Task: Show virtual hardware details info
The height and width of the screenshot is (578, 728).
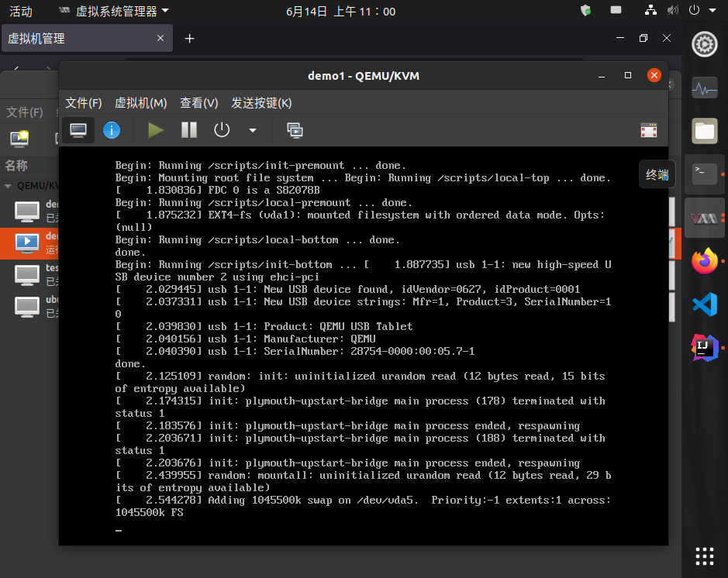Action: pyautogui.click(x=112, y=130)
